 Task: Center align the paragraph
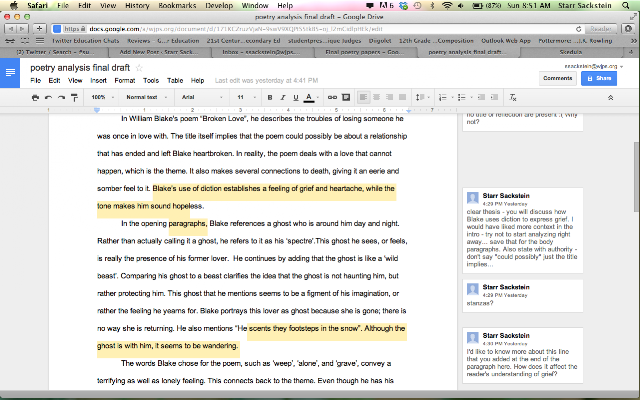click(376, 97)
